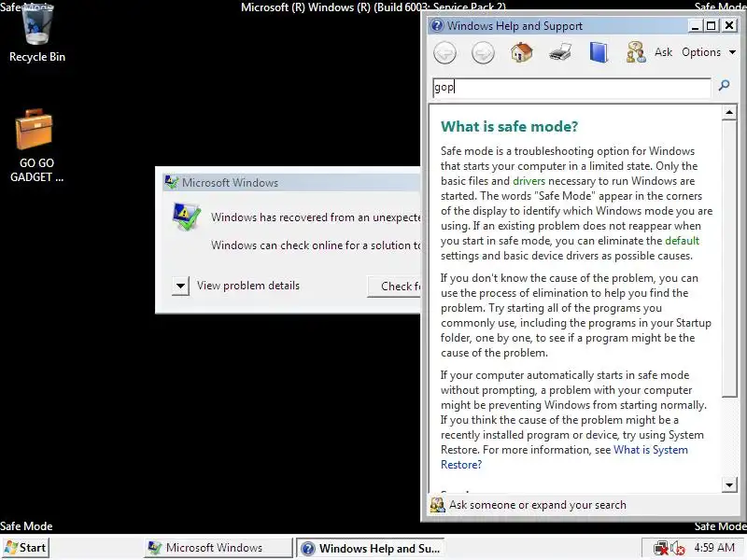The height and width of the screenshot is (560, 747).
Task: Switch to Microsoft Windows taskbar button
Action: 218,548
